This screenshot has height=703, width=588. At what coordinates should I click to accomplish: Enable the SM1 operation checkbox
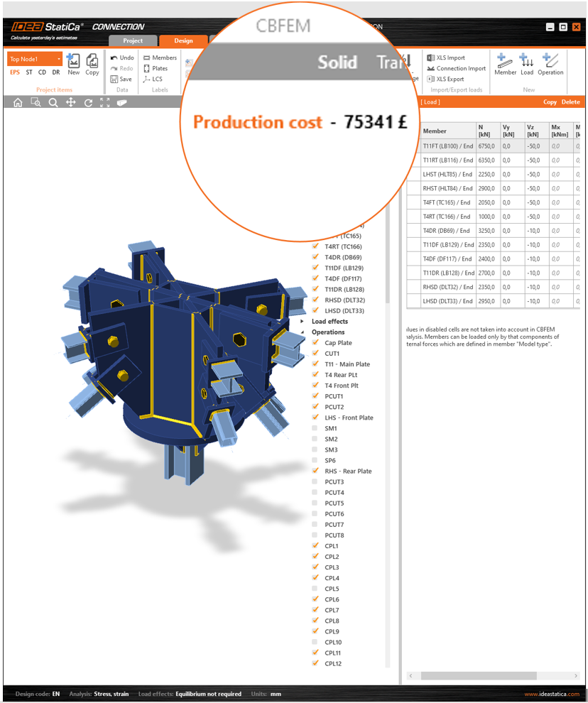(x=315, y=428)
